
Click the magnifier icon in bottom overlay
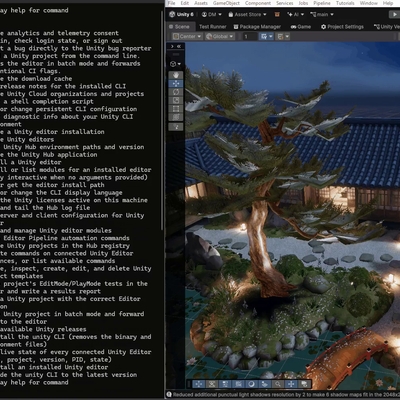coord(278,384)
